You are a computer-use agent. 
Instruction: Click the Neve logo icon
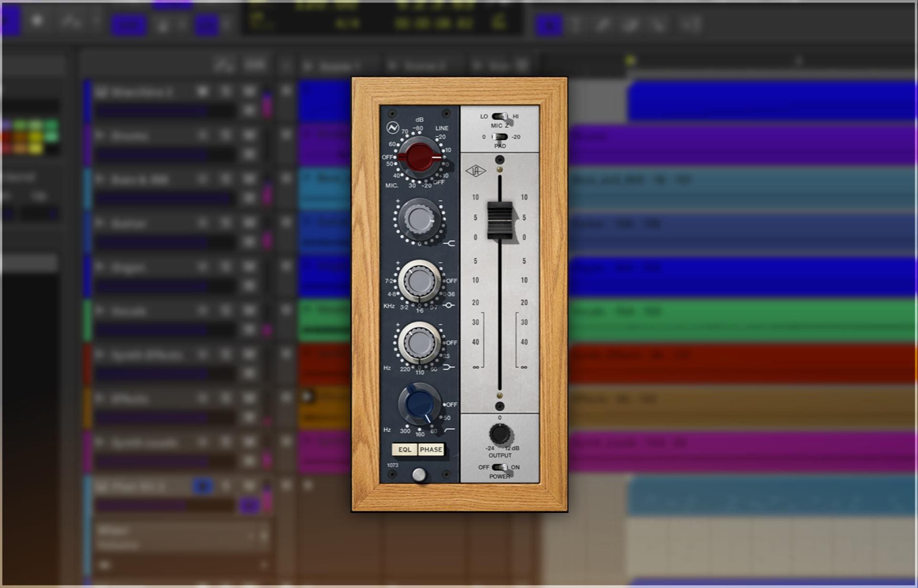click(393, 128)
